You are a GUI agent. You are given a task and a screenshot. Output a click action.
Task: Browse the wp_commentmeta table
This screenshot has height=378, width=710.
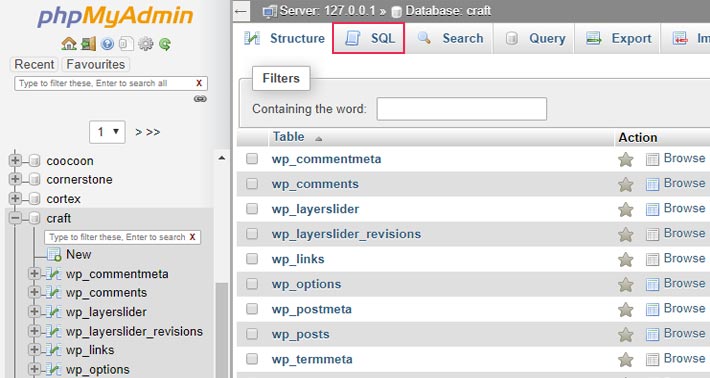pyautogui.click(x=676, y=158)
